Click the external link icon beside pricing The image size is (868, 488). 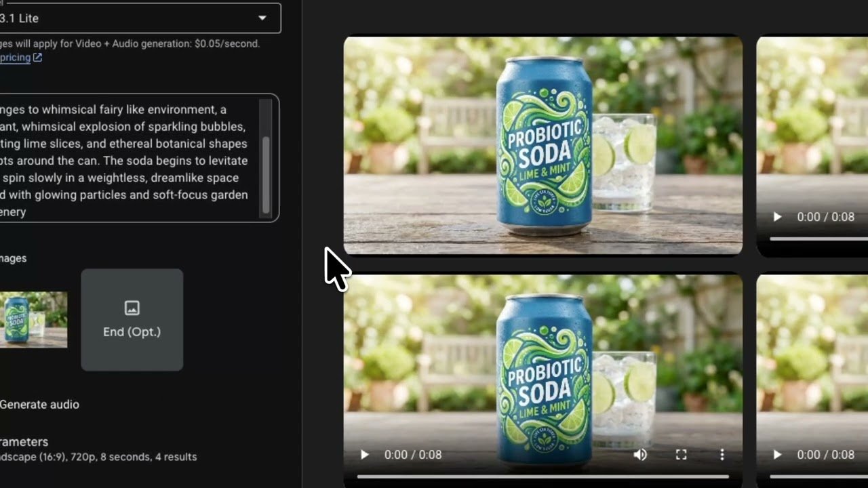point(37,58)
